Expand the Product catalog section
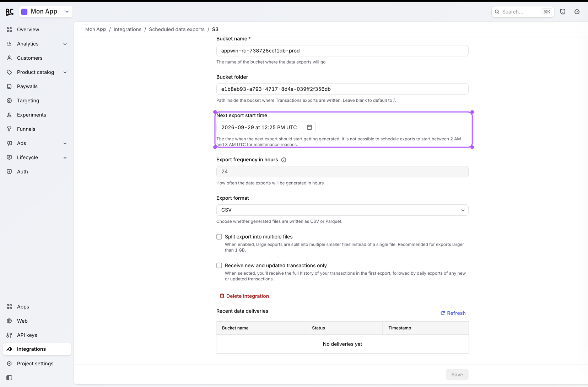 click(x=65, y=72)
